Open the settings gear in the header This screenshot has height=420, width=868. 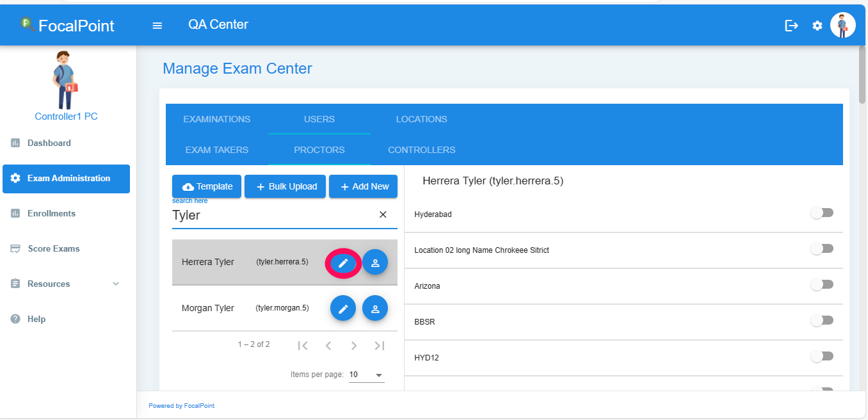(817, 25)
